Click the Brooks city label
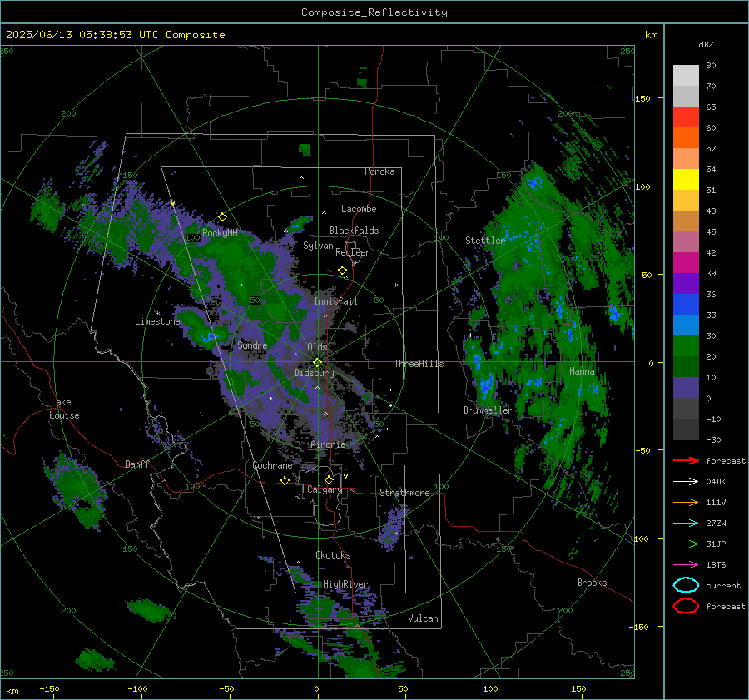The width and height of the screenshot is (749, 700). tap(592, 583)
